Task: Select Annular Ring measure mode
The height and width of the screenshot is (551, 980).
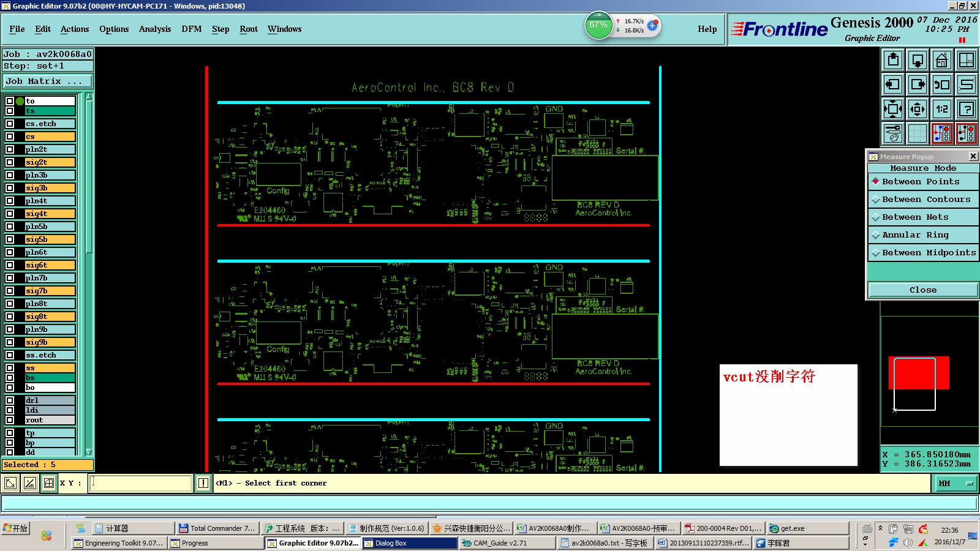Action: 924,235
